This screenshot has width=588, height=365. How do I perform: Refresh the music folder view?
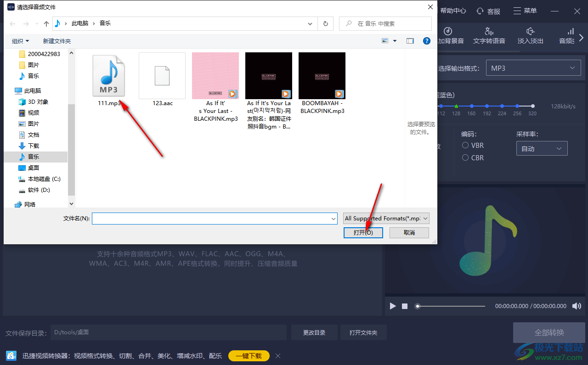(326, 23)
